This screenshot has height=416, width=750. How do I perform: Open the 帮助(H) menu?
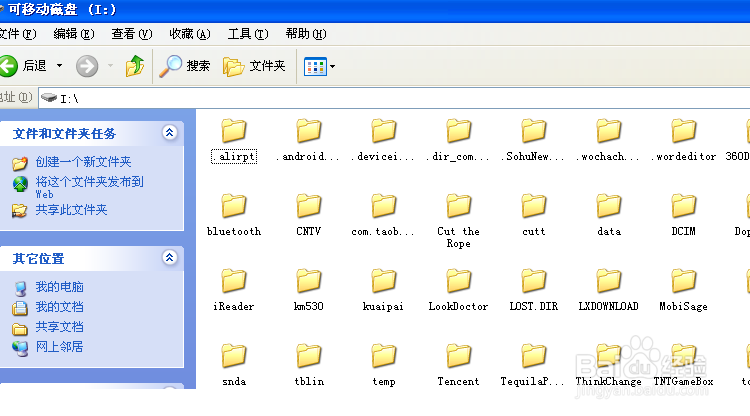pyautogui.click(x=306, y=34)
